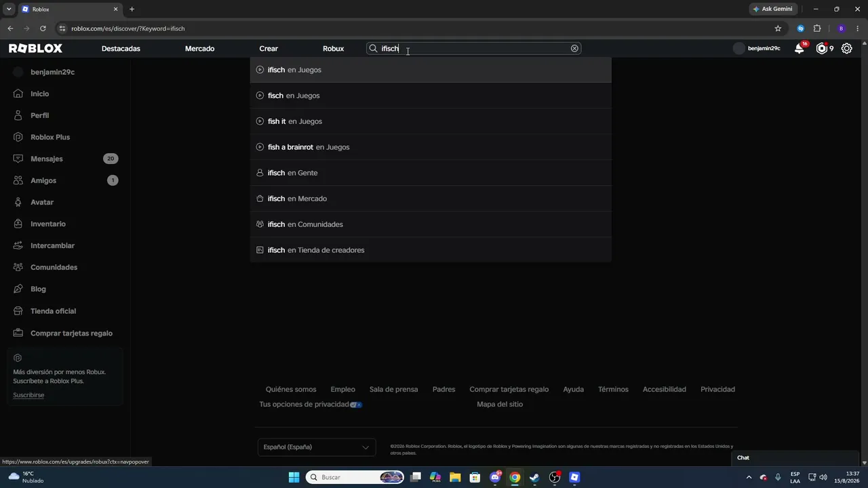This screenshot has height=488, width=868.
Task: Open the Quiénes somos footer link
Action: tap(291, 390)
